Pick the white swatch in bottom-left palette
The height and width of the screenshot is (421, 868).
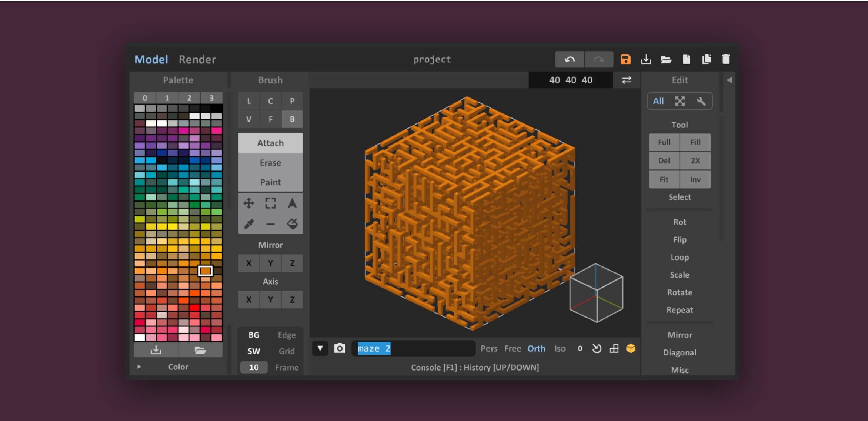coord(140,338)
